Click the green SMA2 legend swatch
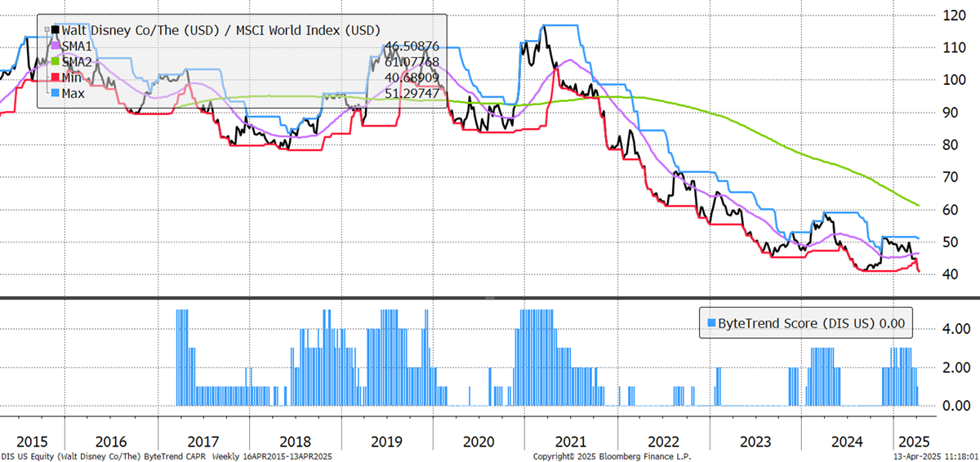 pos(56,62)
